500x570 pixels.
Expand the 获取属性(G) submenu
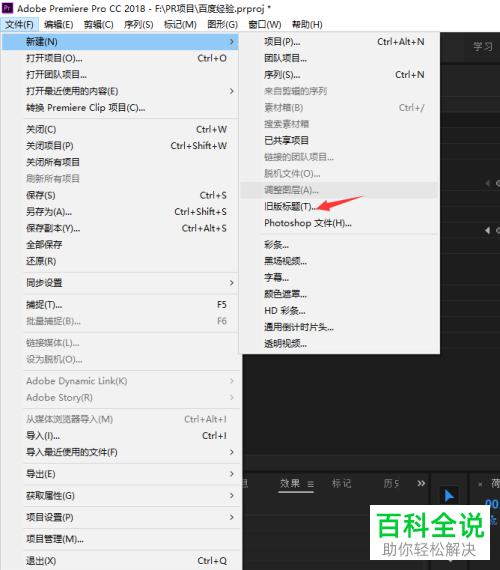pos(120,496)
